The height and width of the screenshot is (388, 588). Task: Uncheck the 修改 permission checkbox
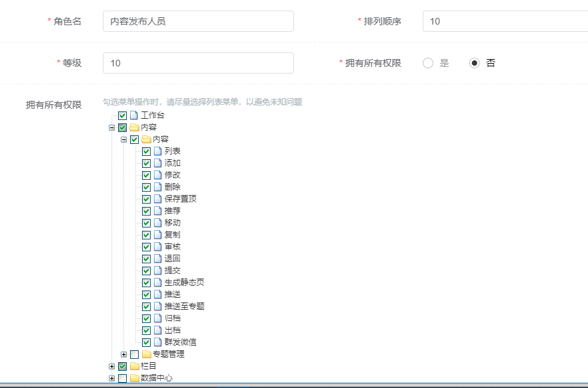click(146, 175)
